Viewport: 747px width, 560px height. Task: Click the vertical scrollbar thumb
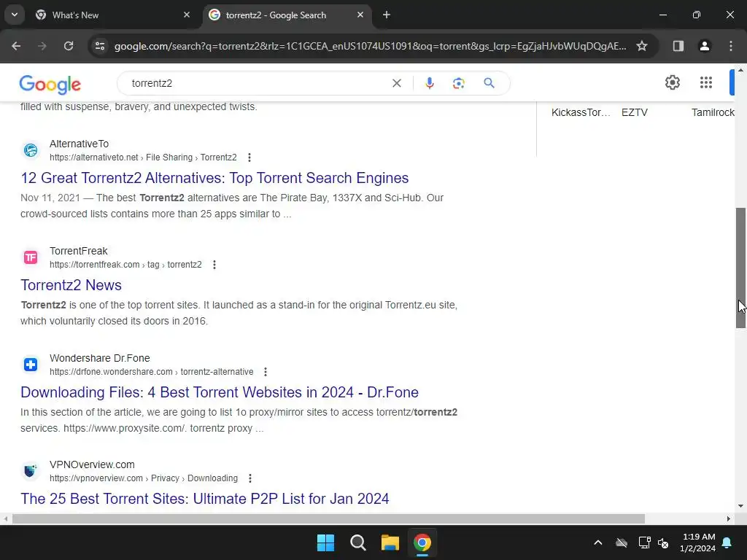pyautogui.click(x=740, y=268)
